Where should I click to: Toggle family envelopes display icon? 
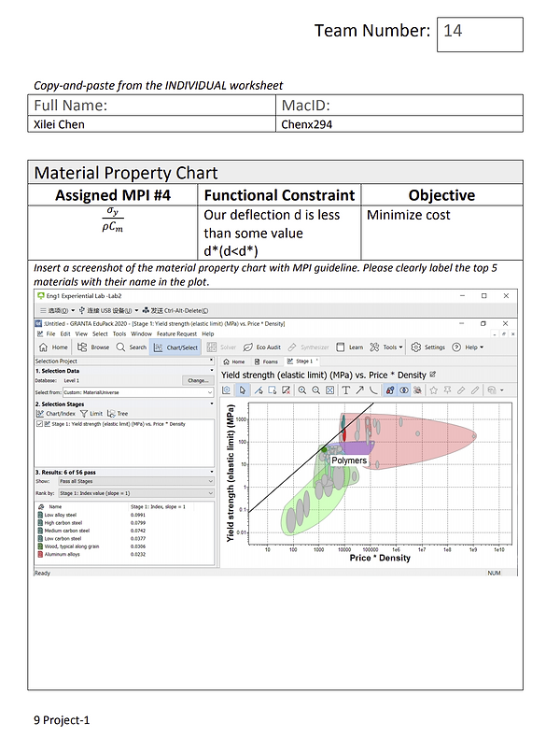click(x=389, y=390)
